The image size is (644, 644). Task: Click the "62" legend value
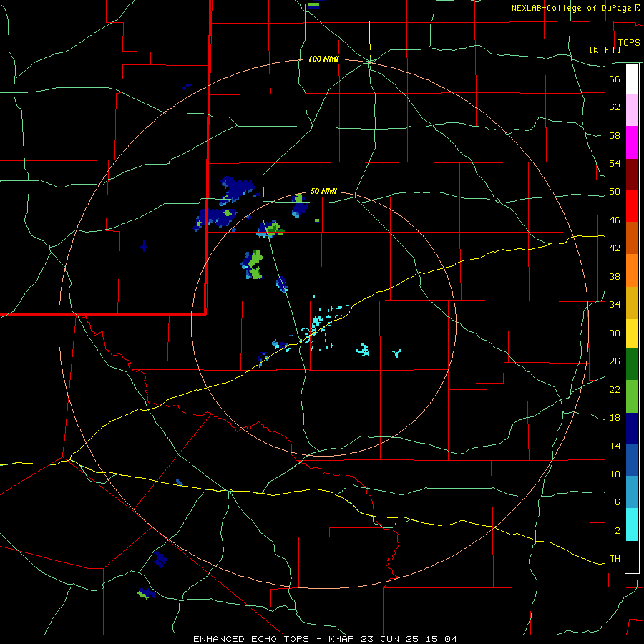coord(615,107)
